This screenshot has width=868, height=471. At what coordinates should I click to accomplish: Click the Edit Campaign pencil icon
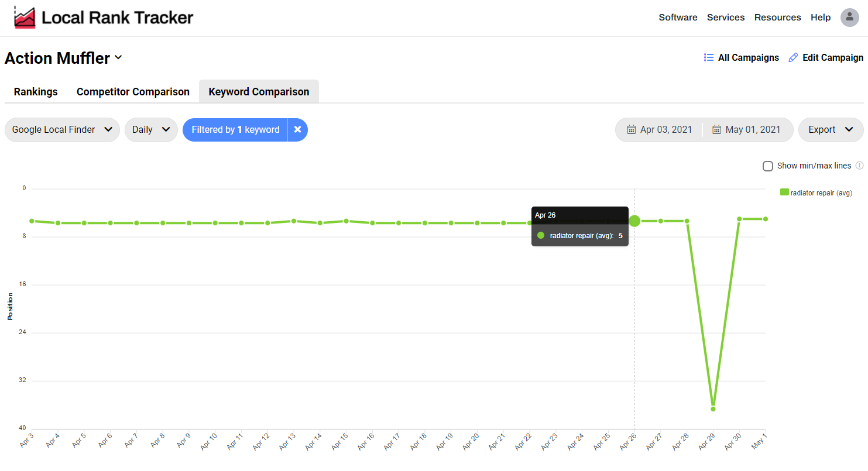click(x=793, y=57)
